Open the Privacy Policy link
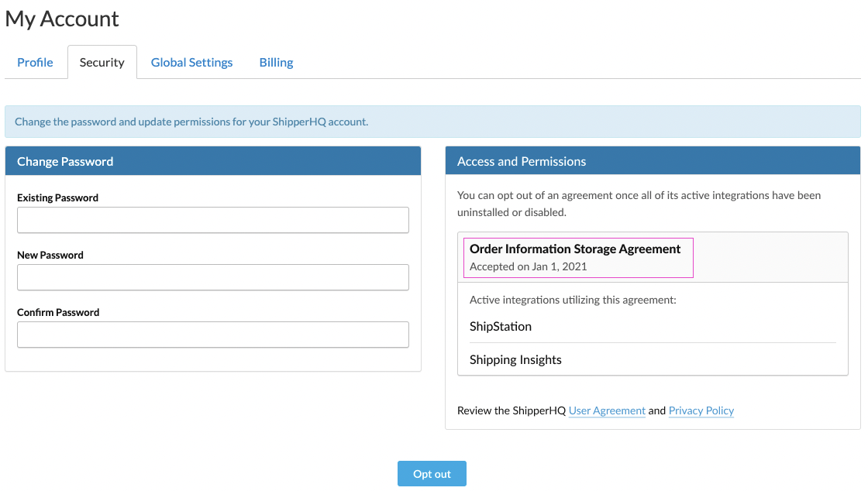 701,410
